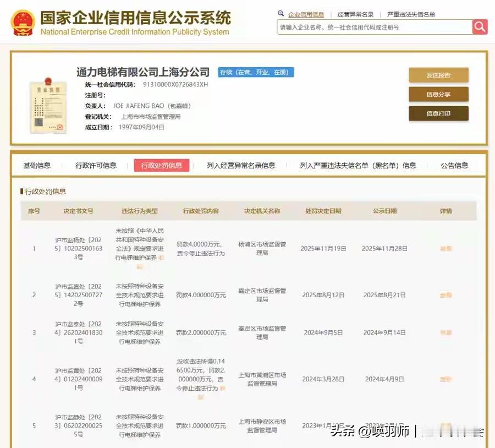
Task: Click the penalty 罚款4.000000万元 in row 2
Action: click(201, 295)
